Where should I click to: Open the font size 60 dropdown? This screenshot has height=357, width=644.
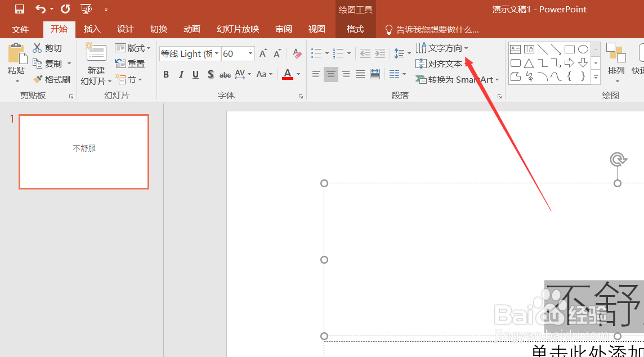250,53
